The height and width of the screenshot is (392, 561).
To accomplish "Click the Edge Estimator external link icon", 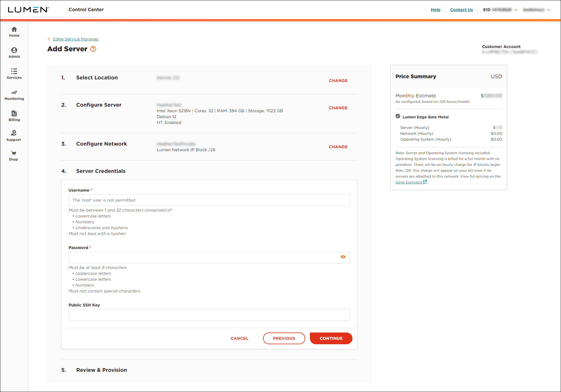I will [425, 182].
